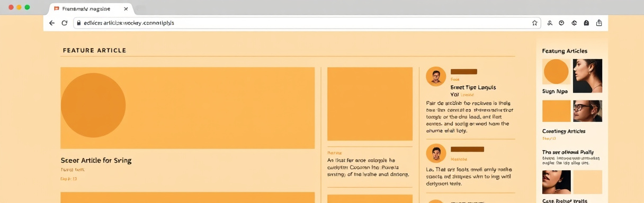
Task: Click the brown name bar beside second avatar
Action: tap(467, 149)
